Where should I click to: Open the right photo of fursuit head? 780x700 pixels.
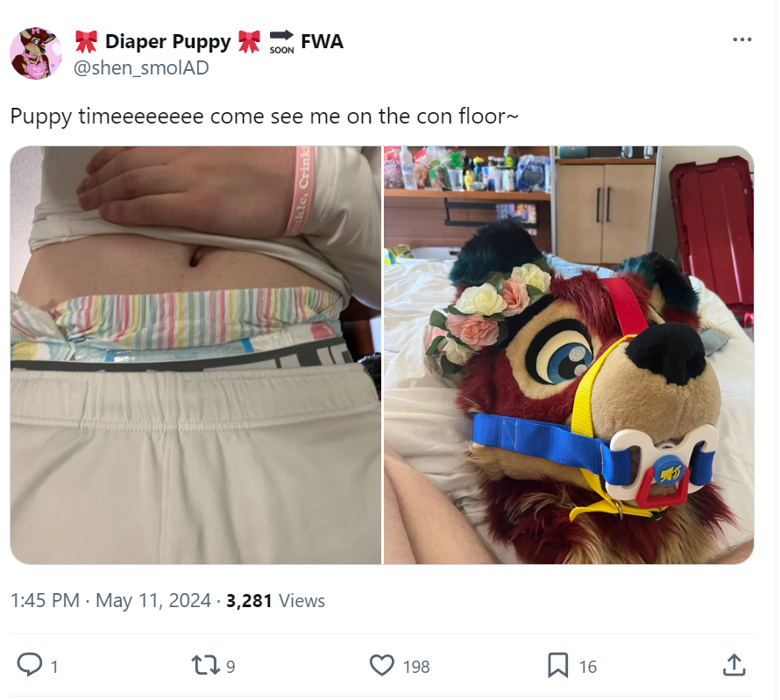pos(569,355)
